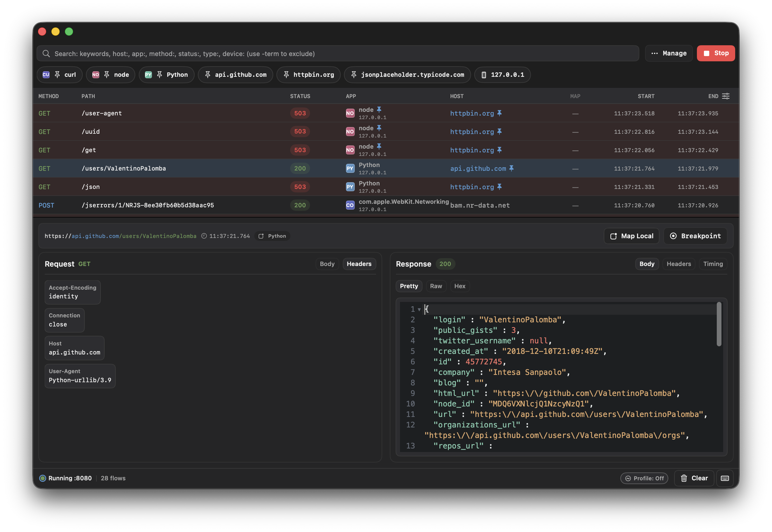The image size is (772, 532).
Task: Choose the Pretty view tab
Action: click(x=409, y=286)
